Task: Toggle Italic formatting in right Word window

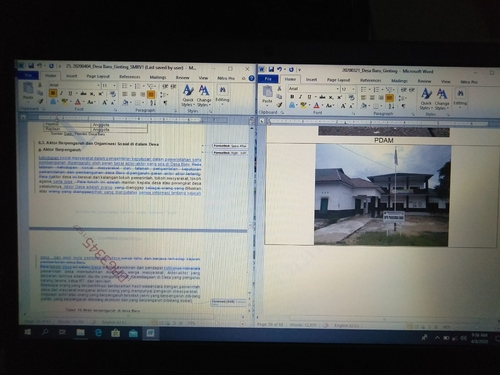Action: click(x=300, y=97)
